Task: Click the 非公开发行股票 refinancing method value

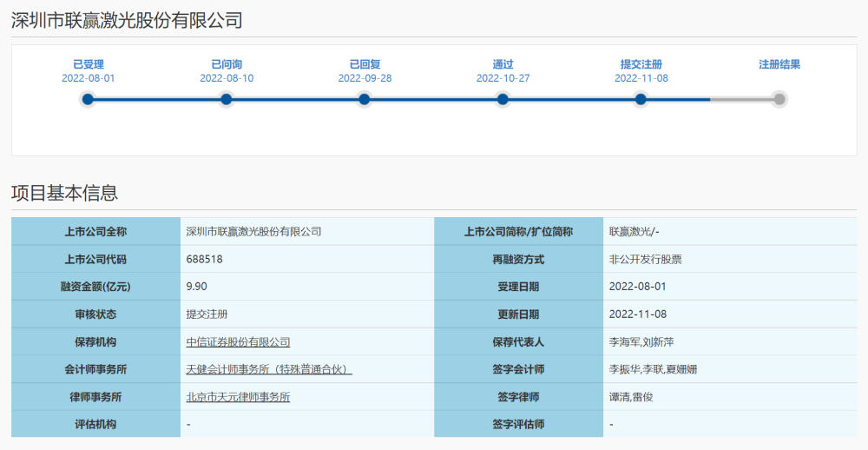Action: [x=646, y=259]
